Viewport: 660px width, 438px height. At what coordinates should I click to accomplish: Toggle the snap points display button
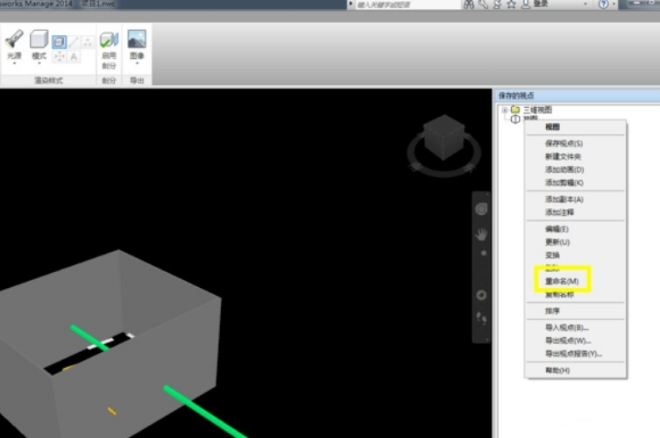tap(59, 56)
